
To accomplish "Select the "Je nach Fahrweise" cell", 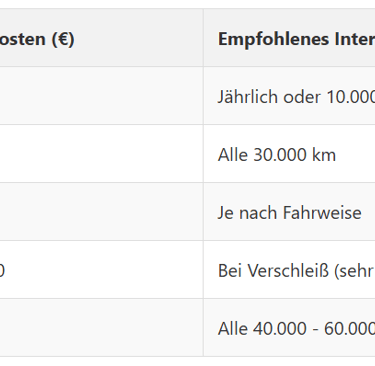I will [x=289, y=212].
